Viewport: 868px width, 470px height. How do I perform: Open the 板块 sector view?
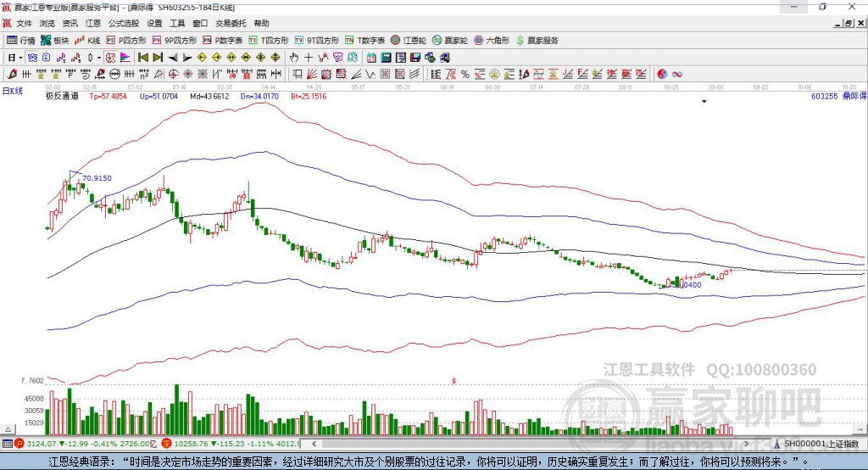tap(54, 41)
